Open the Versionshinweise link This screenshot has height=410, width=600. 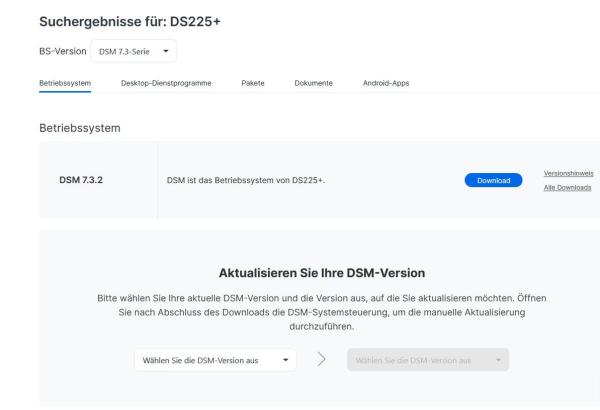tap(568, 174)
